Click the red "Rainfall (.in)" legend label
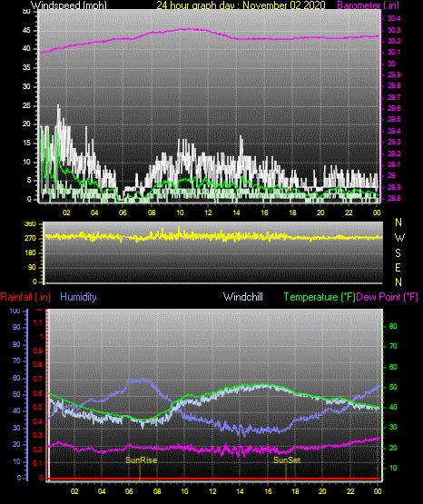 [x=25, y=297]
